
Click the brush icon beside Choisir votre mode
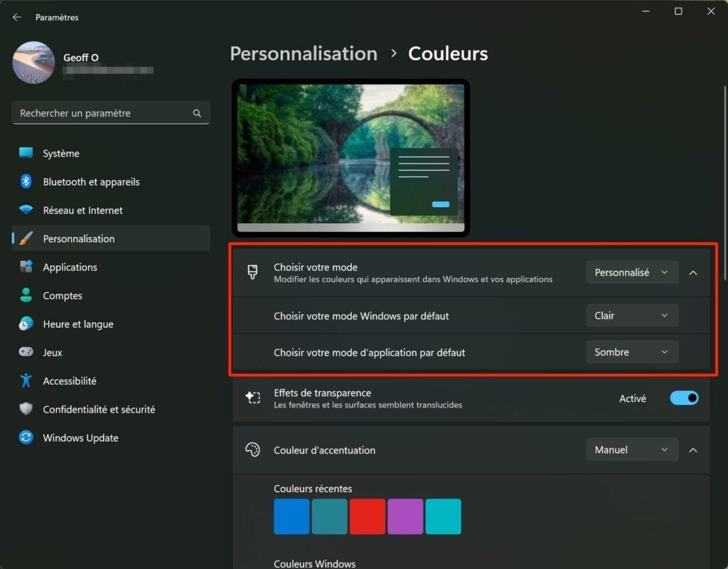pos(252,272)
